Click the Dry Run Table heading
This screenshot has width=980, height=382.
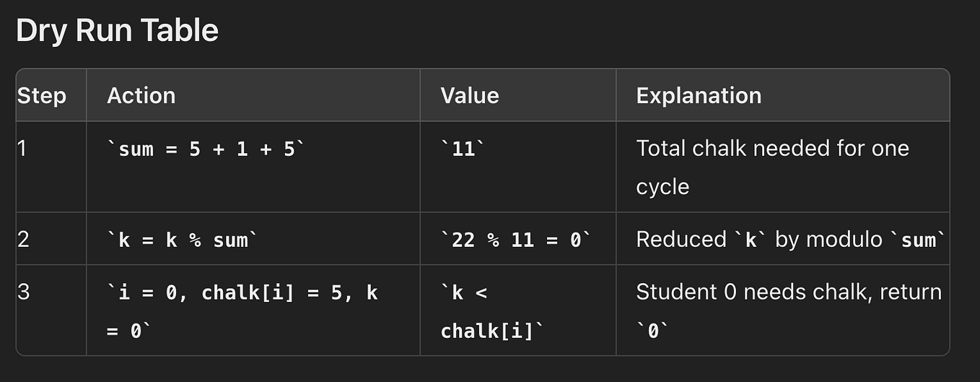pyautogui.click(x=117, y=31)
